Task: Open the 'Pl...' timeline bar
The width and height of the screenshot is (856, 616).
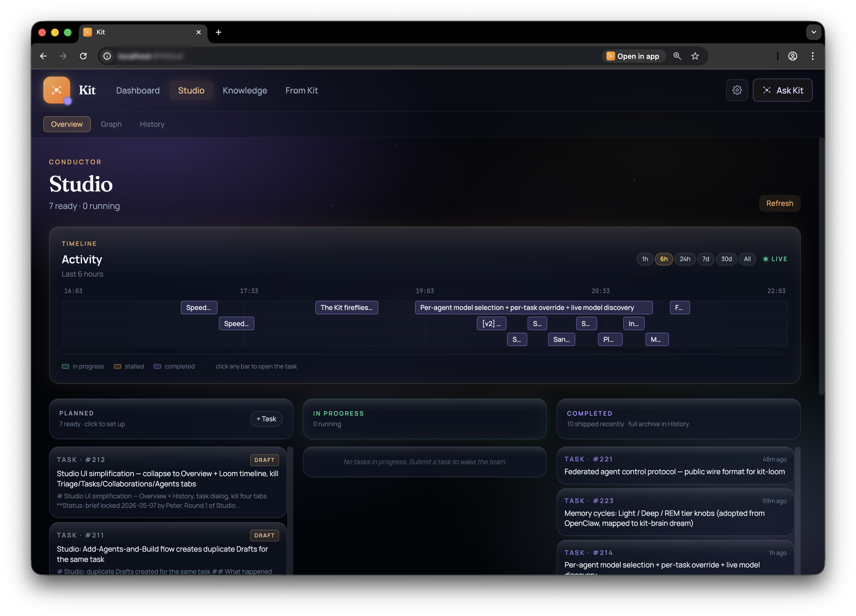Action: 610,339
